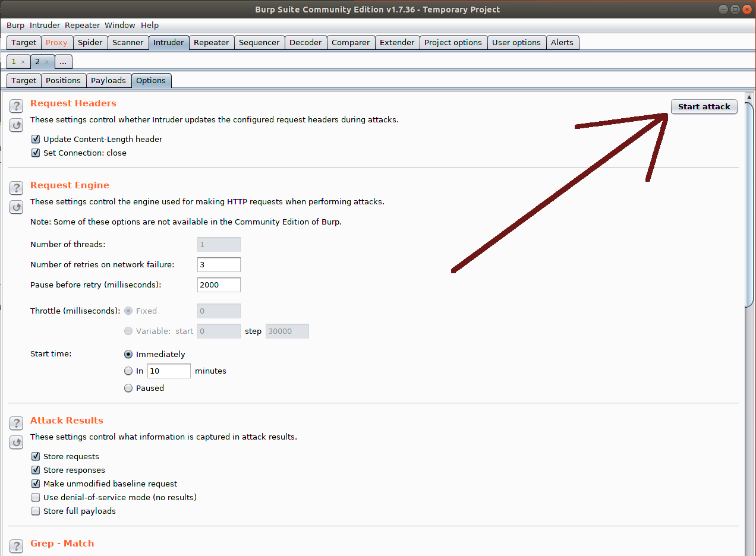This screenshot has height=556, width=756.
Task: Select the Variable throttle radio button
Action: (x=128, y=331)
